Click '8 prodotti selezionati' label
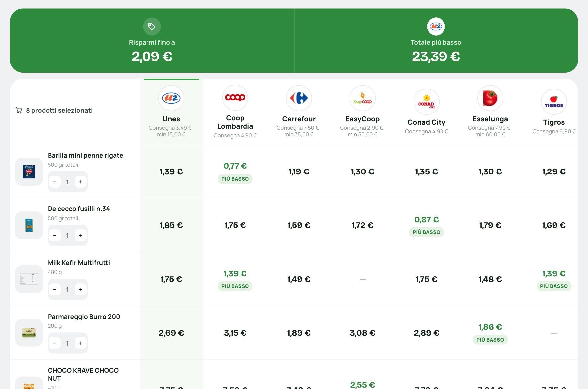Viewport: 588px width, 389px height. [59, 110]
